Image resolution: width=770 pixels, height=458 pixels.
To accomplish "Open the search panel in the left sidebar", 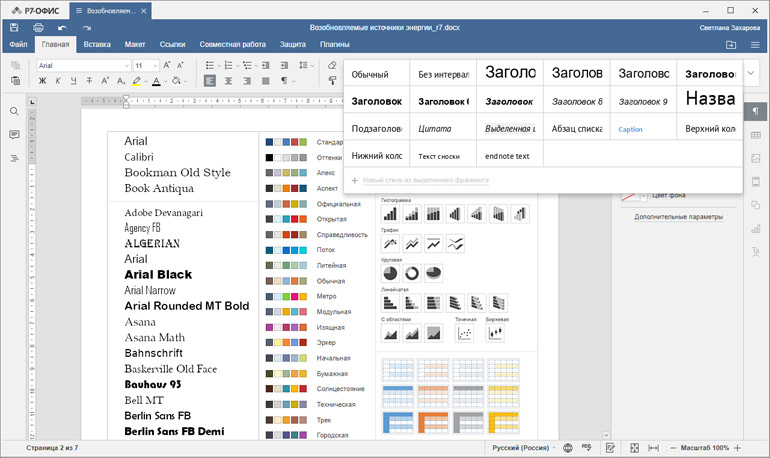I will click(14, 111).
